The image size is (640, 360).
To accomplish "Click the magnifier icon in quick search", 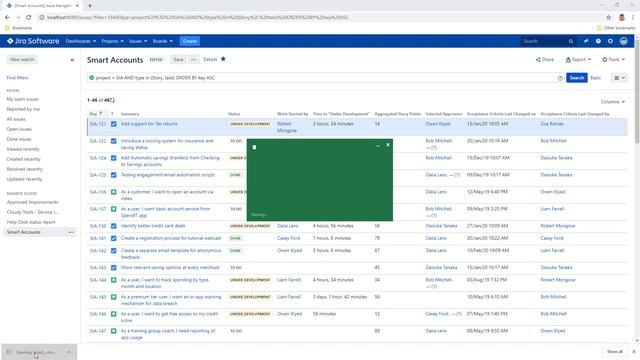I will 571,41.
